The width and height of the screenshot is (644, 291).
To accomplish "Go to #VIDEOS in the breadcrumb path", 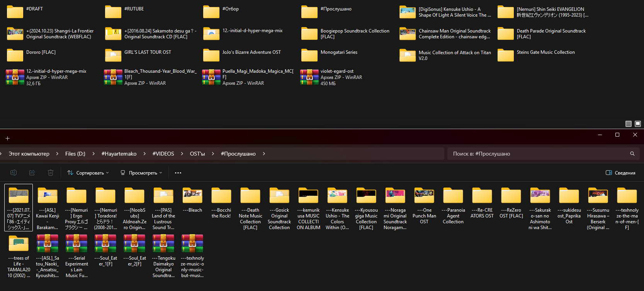I will click(x=163, y=154).
